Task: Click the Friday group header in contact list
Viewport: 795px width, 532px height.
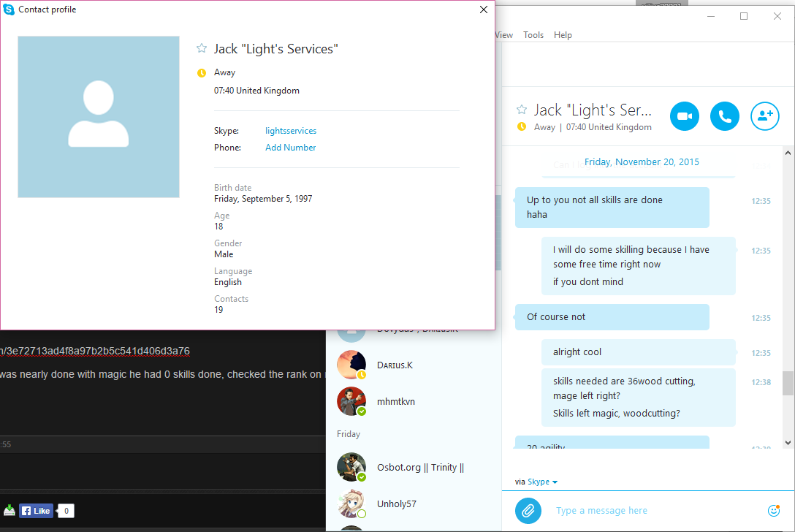Action: (349, 434)
